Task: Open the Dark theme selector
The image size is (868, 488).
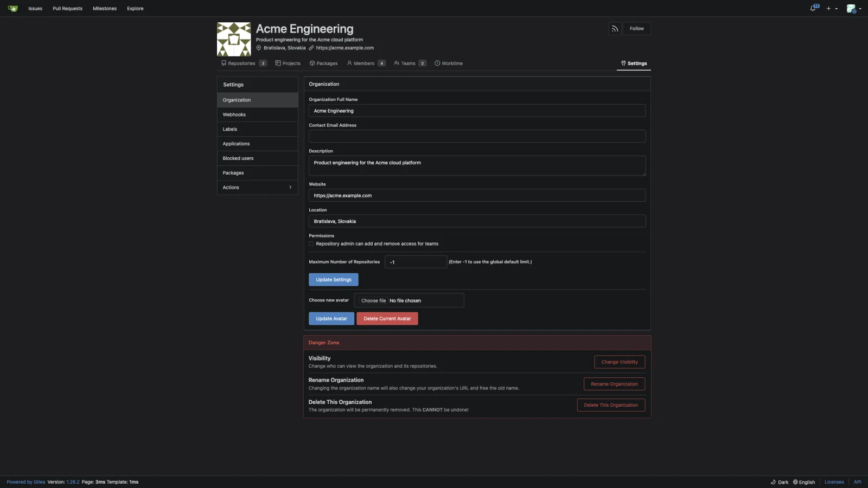Action: 780,482
